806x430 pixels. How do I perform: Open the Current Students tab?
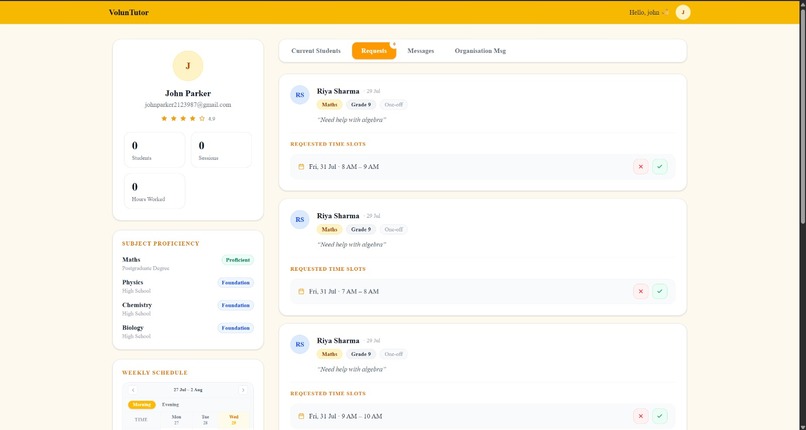pyautogui.click(x=316, y=51)
